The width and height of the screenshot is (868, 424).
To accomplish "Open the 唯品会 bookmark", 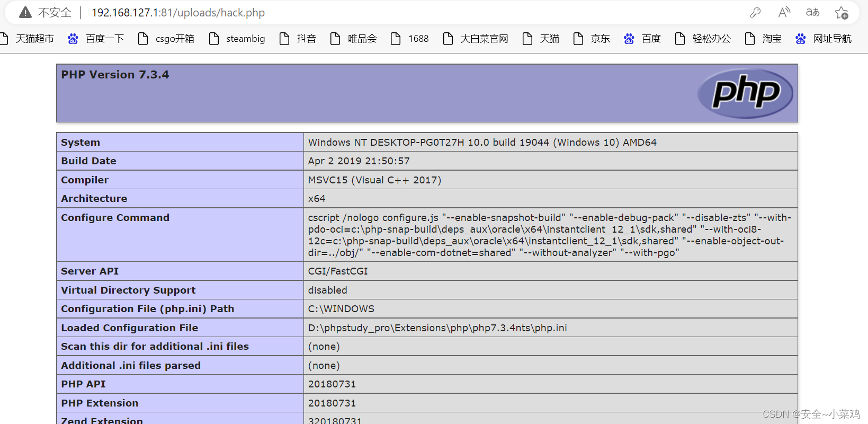I will 362,39.
